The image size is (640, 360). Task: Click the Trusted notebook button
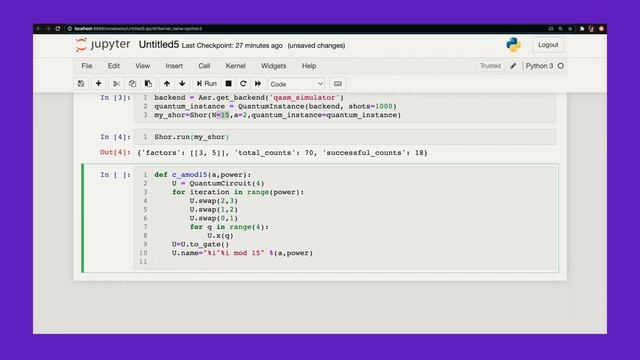[490, 66]
